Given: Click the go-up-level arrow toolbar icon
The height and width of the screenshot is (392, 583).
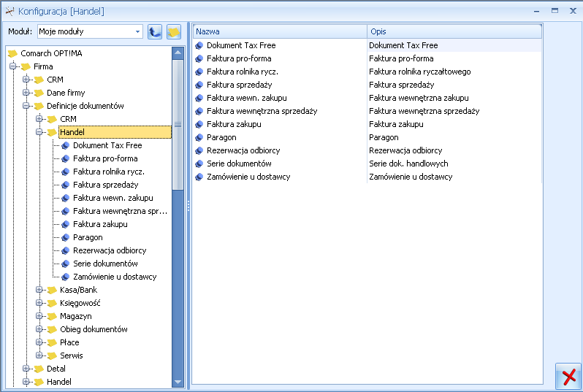Looking at the screenshot, I should point(155,32).
